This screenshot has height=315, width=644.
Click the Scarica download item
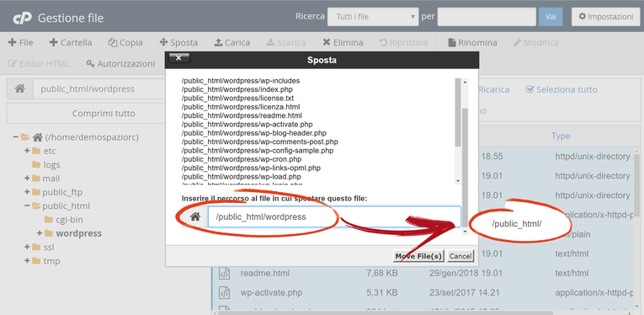click(x=286, y=43)
